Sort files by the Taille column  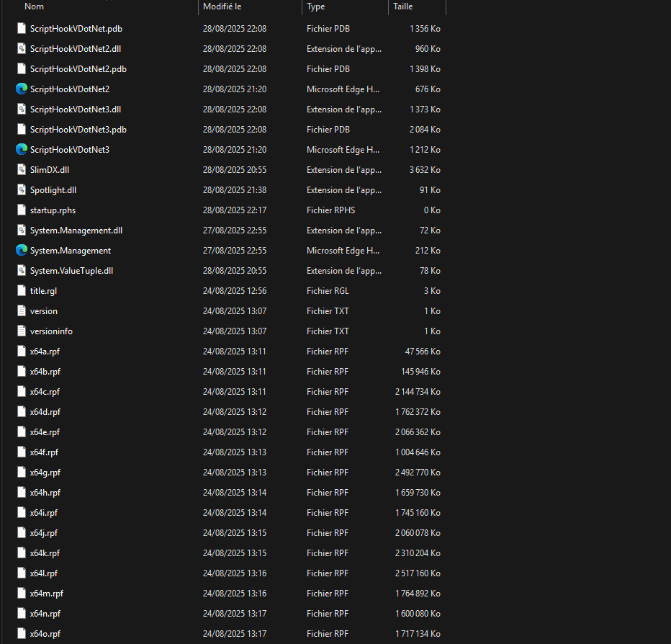(402, 6)
